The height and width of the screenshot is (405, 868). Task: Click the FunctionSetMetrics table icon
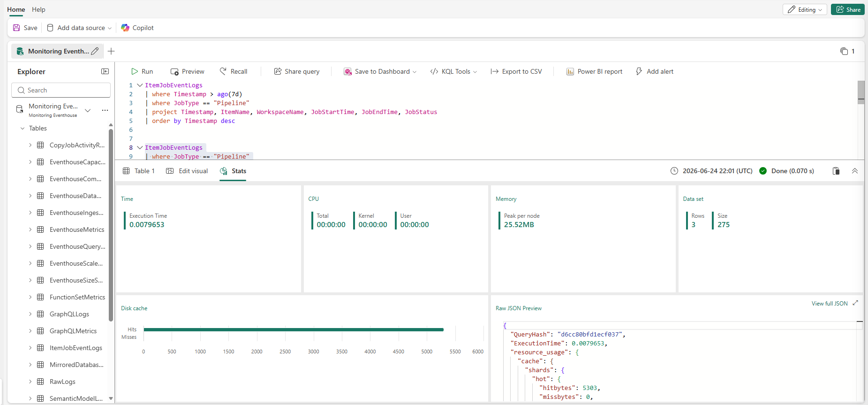coord(40,297)
